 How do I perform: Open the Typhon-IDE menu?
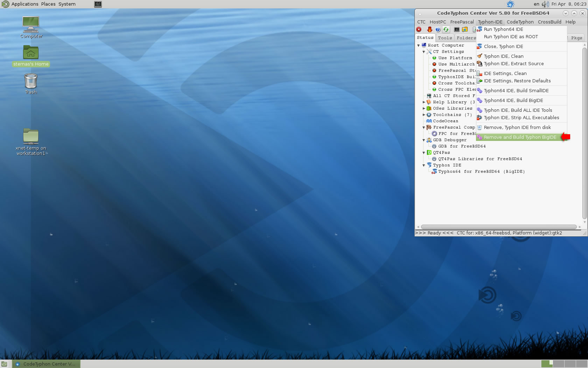pos(490,22)
